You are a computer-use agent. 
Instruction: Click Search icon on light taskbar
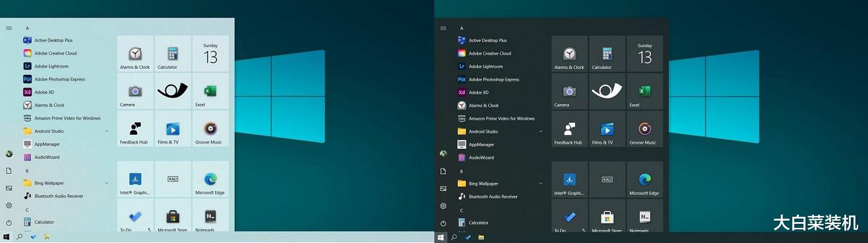click(20, 236)
